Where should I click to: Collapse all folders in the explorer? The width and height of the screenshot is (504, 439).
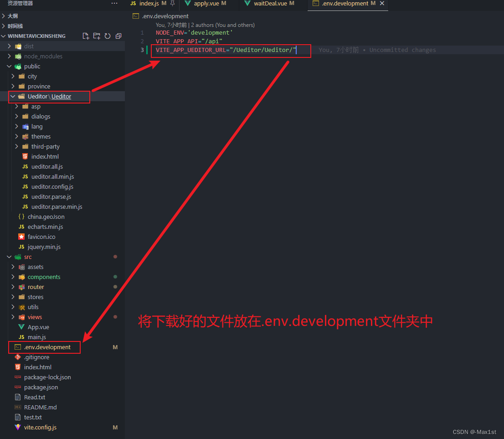point(118,36)
